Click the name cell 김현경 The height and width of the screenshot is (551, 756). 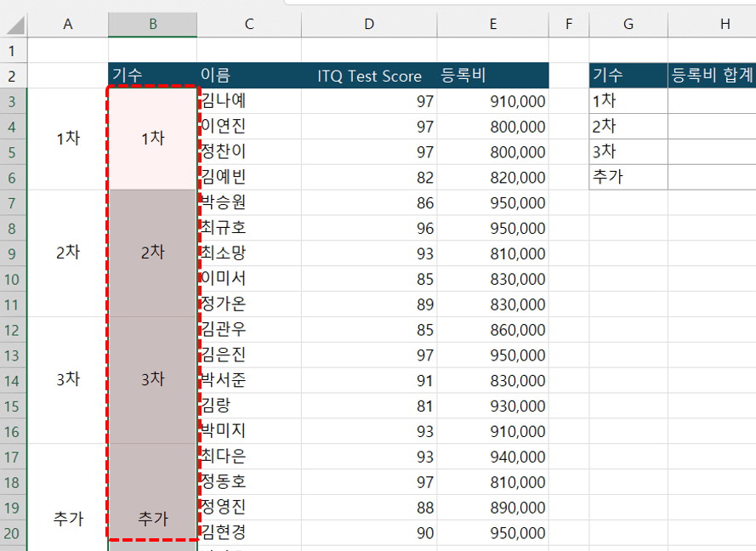[x=249, y=532]
